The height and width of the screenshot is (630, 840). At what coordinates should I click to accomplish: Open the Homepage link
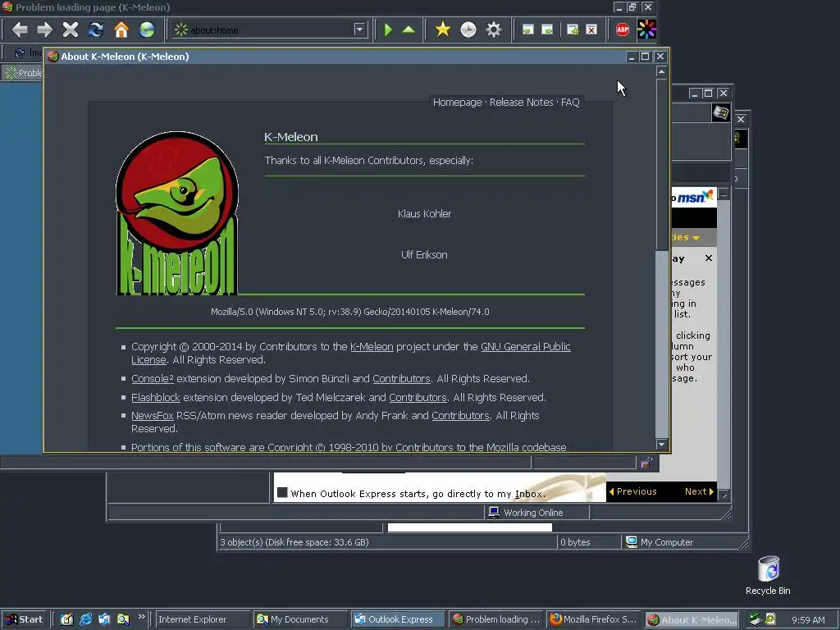coord(457,103)
